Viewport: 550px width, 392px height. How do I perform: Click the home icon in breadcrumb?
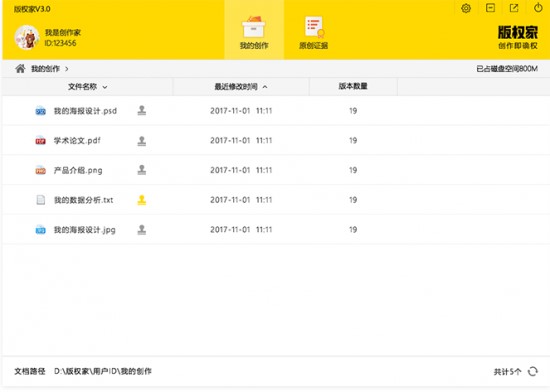(x=20, y=68)
